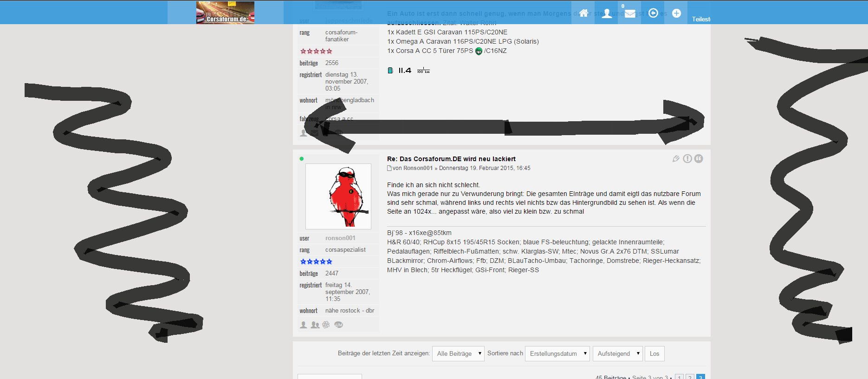Quote Ronson001's post using quote icon
Image resolution: width=868 pixels, height=379 pixels.
pos(699,159)
